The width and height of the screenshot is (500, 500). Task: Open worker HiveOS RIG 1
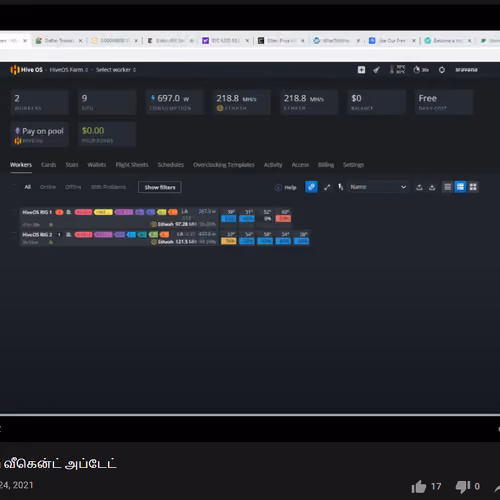(x=37, y=212)
